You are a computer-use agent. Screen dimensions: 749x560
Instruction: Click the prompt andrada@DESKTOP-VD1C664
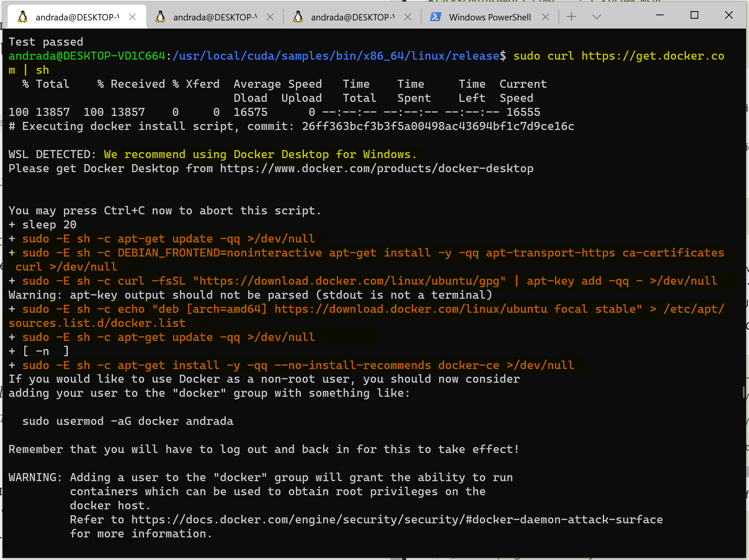pos(87,56)
